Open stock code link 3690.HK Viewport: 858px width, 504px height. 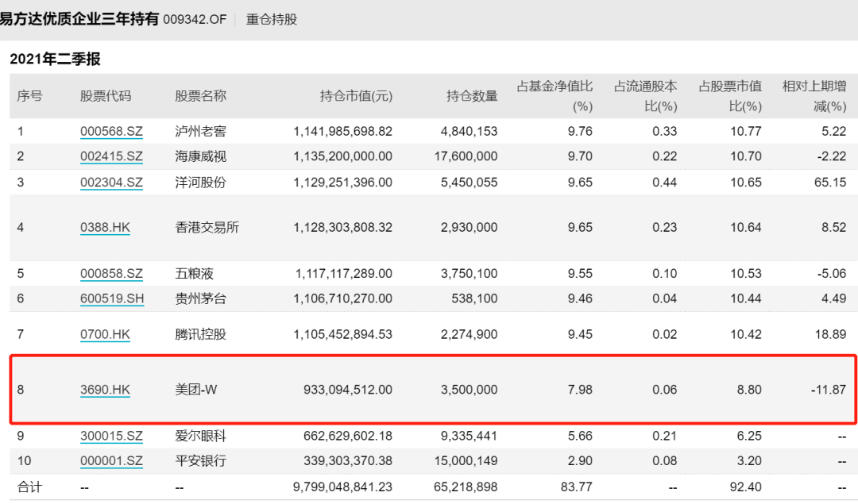tap(105, 390)
